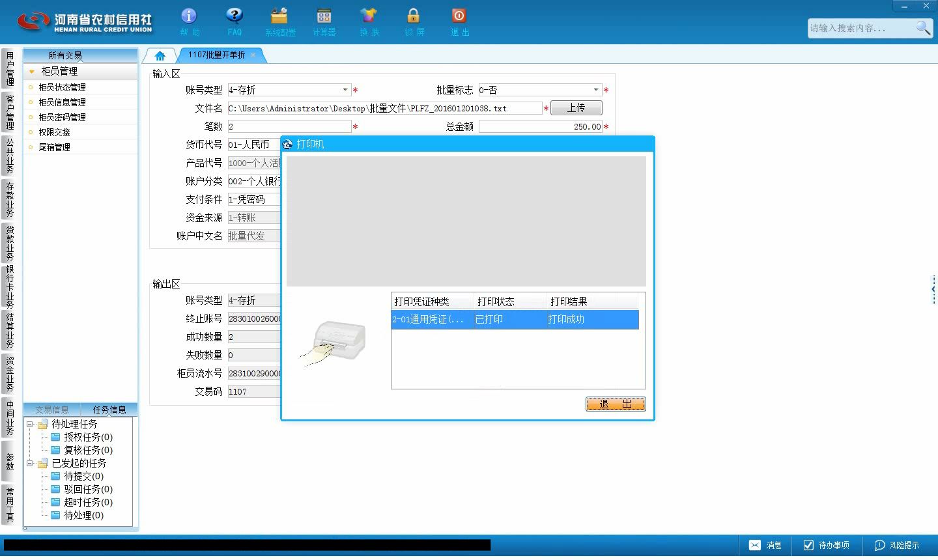Viewport: 938px width, 560px height.
Task: Open 参数 vertical sidebar tab
Action: click(9, 462)
